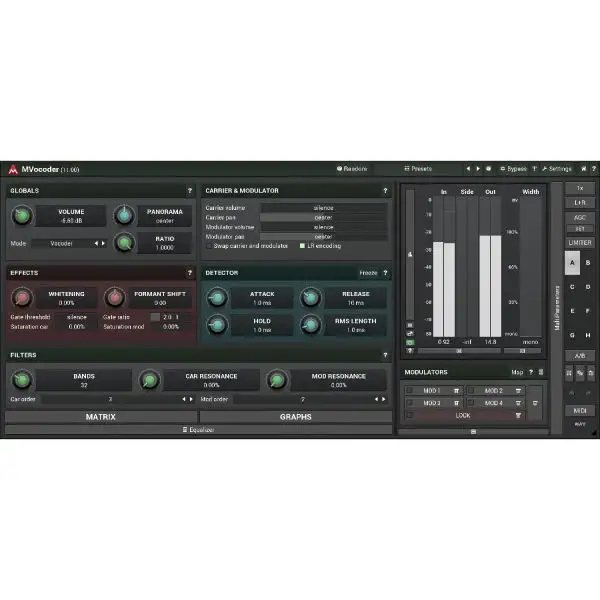The height and width of the screenshot is (600, 600).
Task: Open help for the Modulators section
Action: point(531,372)
